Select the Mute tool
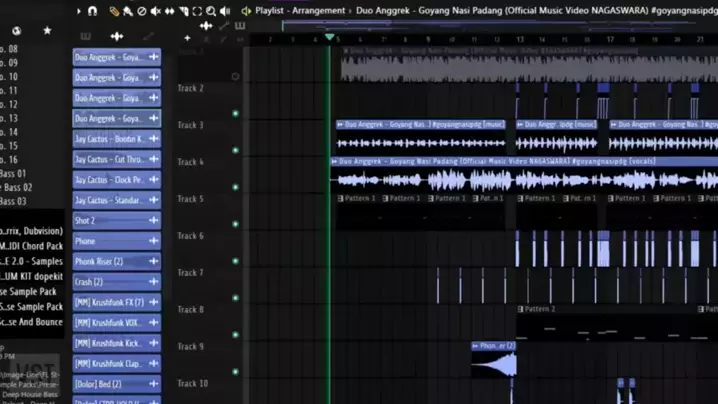718x404 pixels. [x=155, y=11]
